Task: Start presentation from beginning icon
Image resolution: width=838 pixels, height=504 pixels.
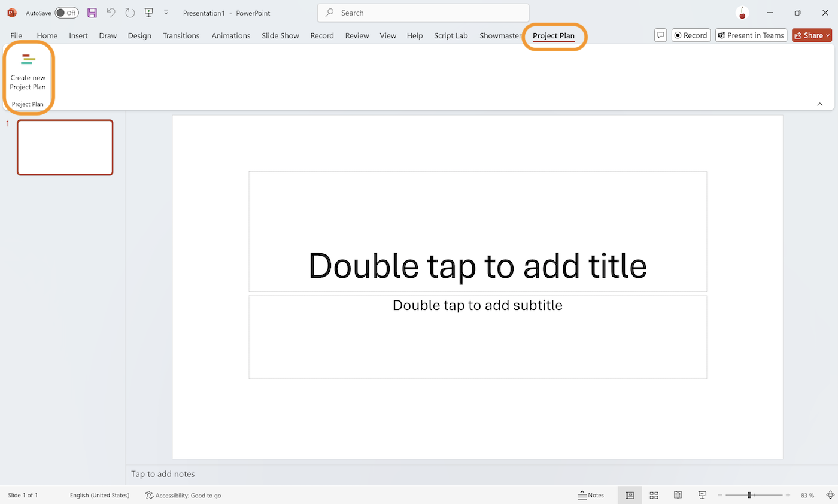Action: point(149,13)
